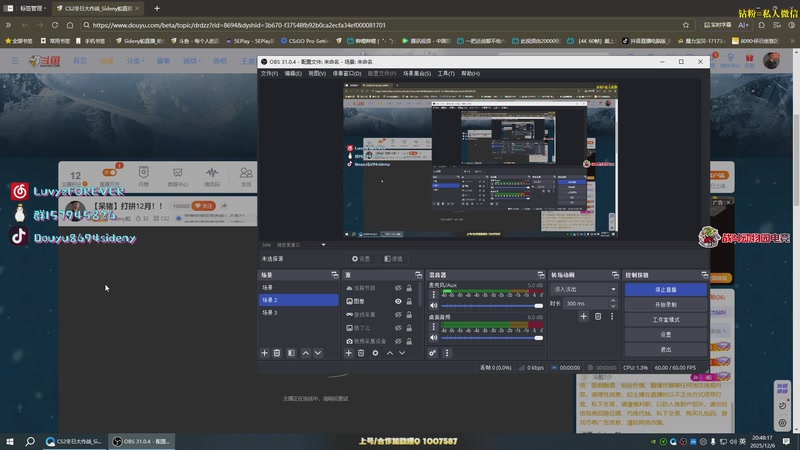Viewport: 800px width, 450px height.
Task: Open Windows Start menu
Action: tap(10, 441)
